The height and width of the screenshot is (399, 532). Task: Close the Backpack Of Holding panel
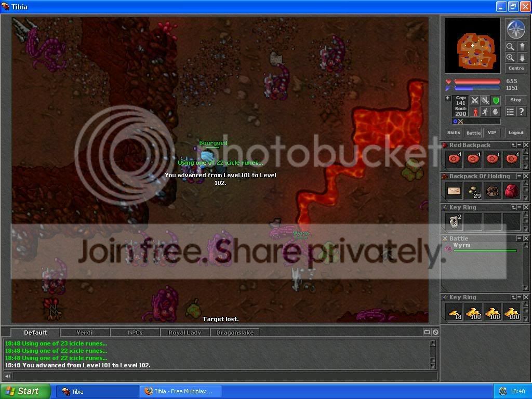(526, 176)
